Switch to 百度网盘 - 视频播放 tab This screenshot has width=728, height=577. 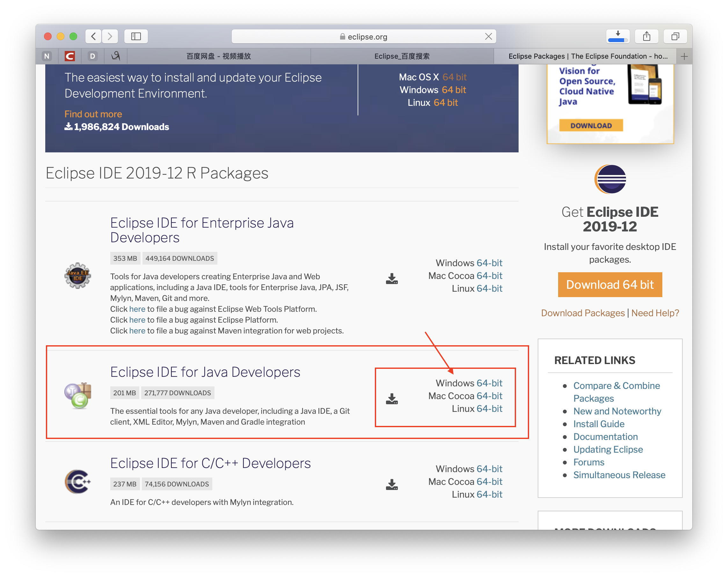point(219,56)
